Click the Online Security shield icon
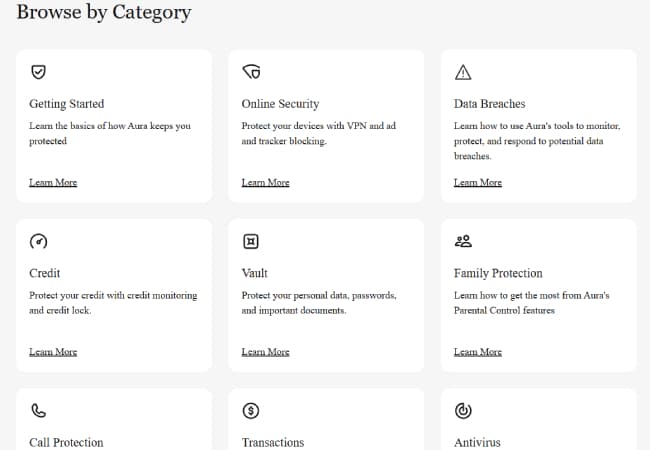This screenshot has width=650, height=450. [251, 72]
